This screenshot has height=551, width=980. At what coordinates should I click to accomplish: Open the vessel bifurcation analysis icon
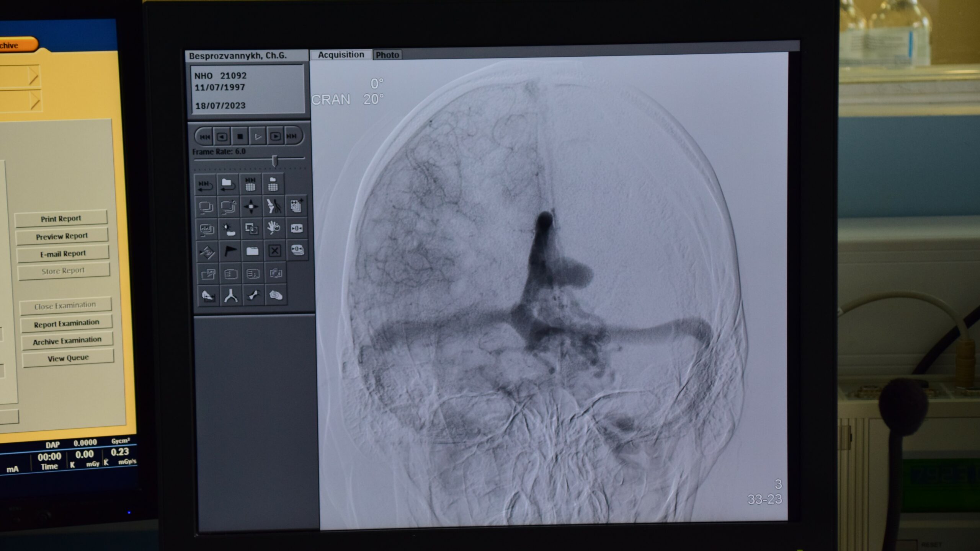(x=231, y=296)
